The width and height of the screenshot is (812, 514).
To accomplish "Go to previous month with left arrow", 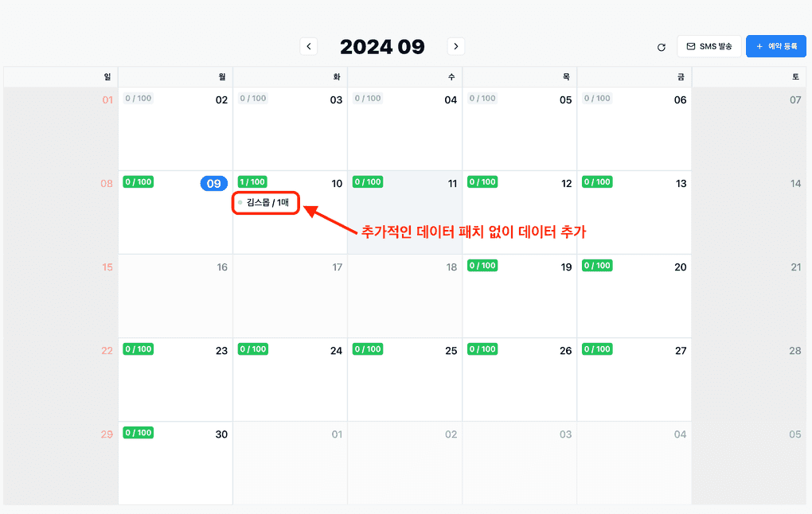I will coord(309,46).
